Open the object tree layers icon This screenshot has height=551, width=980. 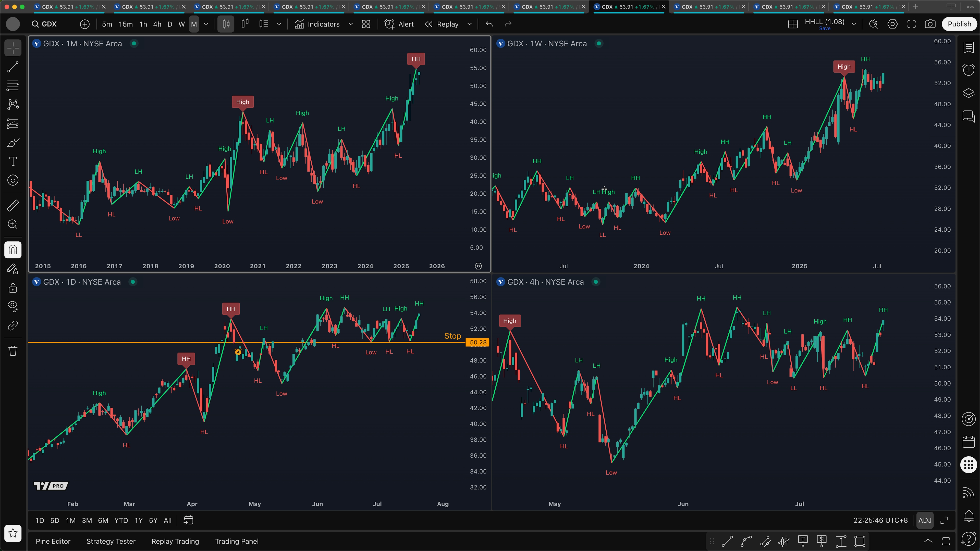pyautogui.click(x=969, y=93)
